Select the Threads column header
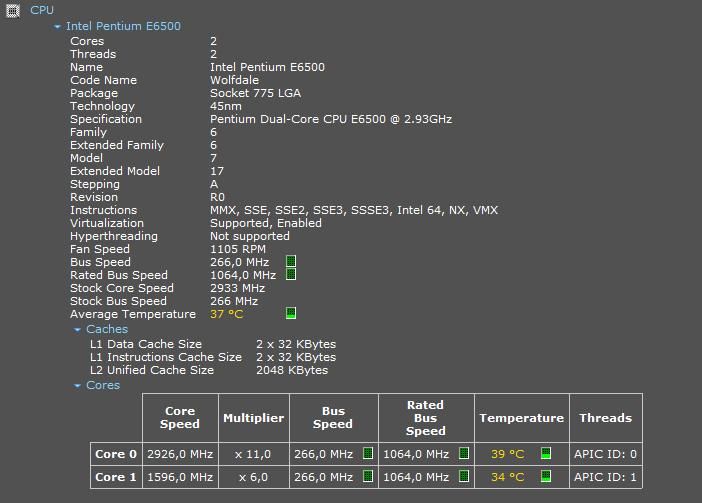 (x=606, y=418)
